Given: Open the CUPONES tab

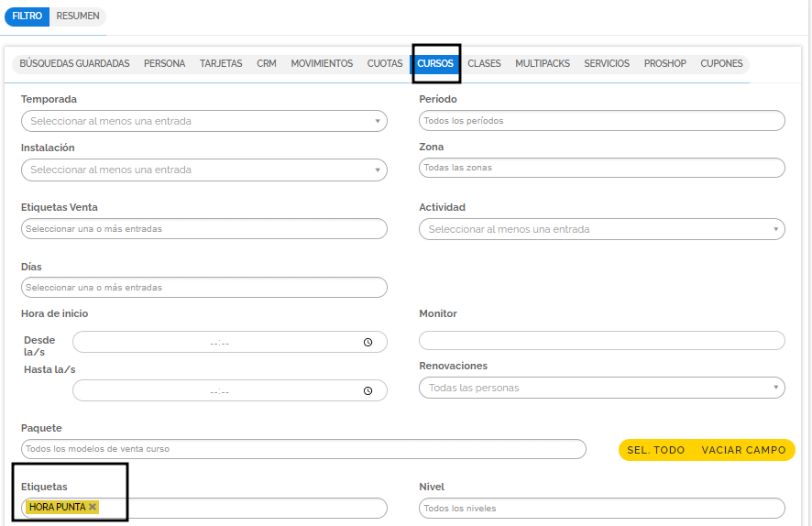Looking at the screenshot, I should point(721,63).
